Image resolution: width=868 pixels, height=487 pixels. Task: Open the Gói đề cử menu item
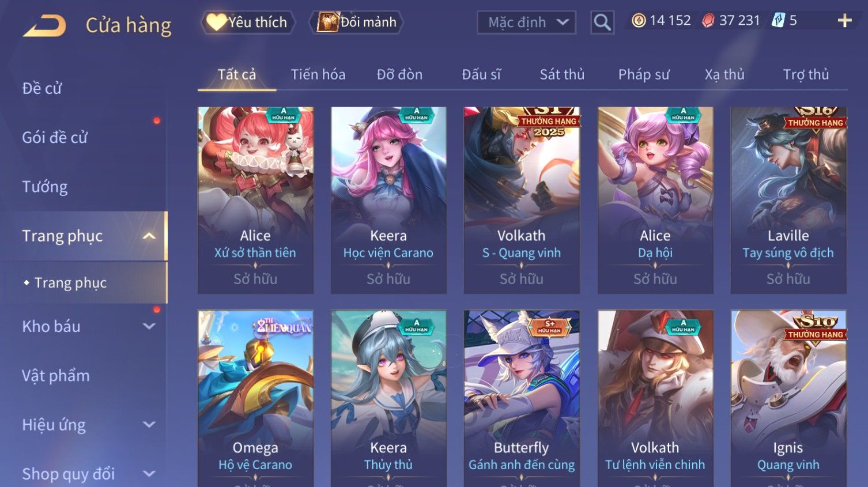tap(55, 137)
